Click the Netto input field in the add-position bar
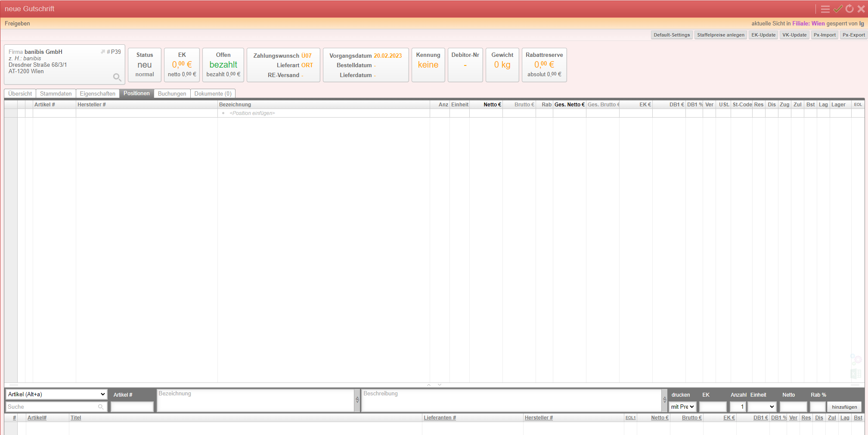 [x=793, y=407]
